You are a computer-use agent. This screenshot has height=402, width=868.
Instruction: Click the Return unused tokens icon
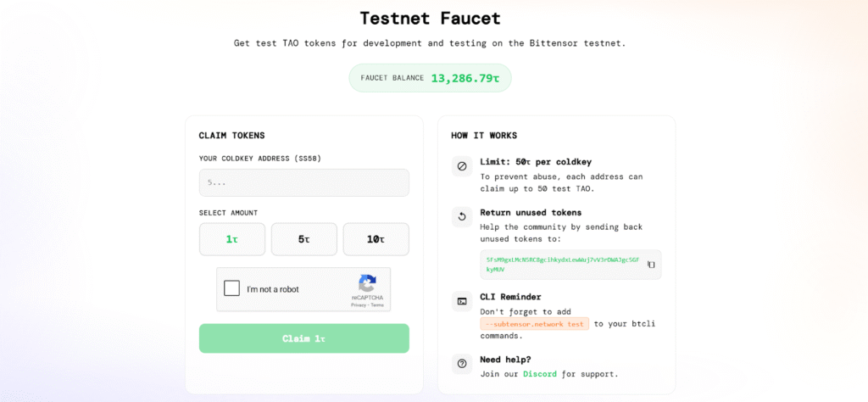point(462,216)
